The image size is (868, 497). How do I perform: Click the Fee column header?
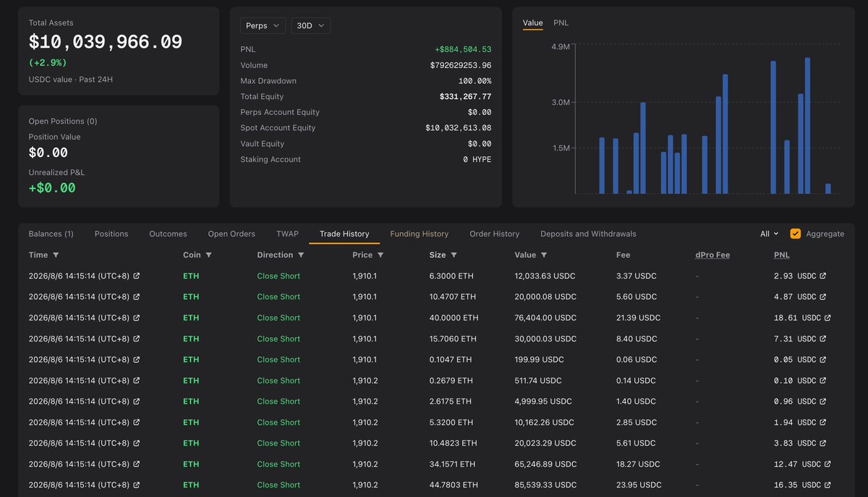624,255
